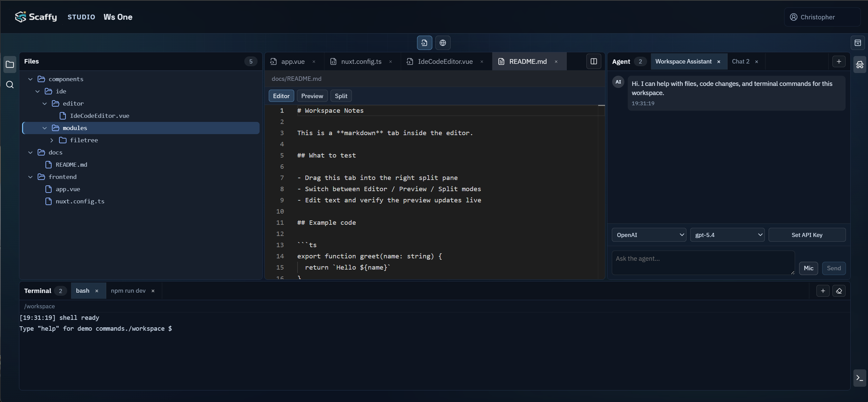Click the Mic button
This screenshot has width=868, height=402.
(809, 268)
